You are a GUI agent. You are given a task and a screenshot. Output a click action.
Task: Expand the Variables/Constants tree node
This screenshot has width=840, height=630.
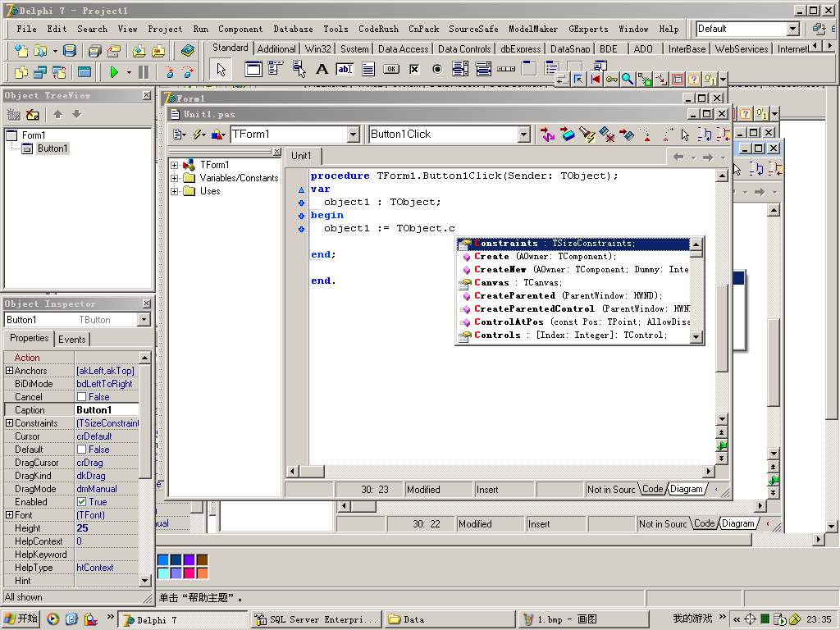click(x=175, y=178)
